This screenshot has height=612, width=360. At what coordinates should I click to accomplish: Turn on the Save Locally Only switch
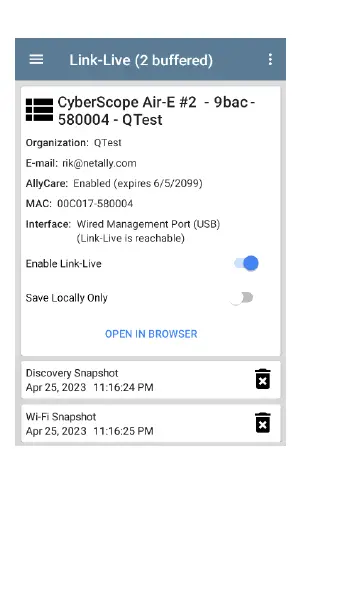242,298
